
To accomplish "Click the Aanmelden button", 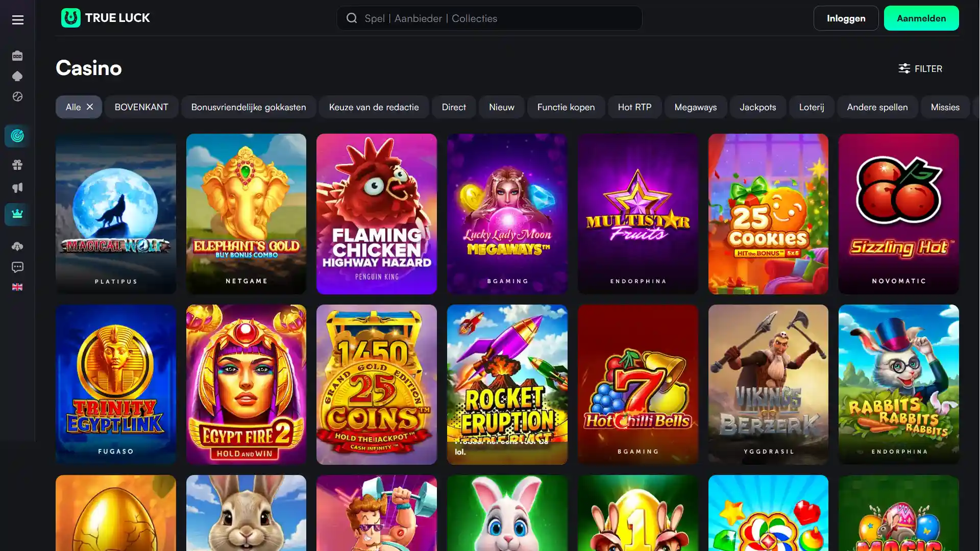I will pyautogui.click(x=921, y=18).
